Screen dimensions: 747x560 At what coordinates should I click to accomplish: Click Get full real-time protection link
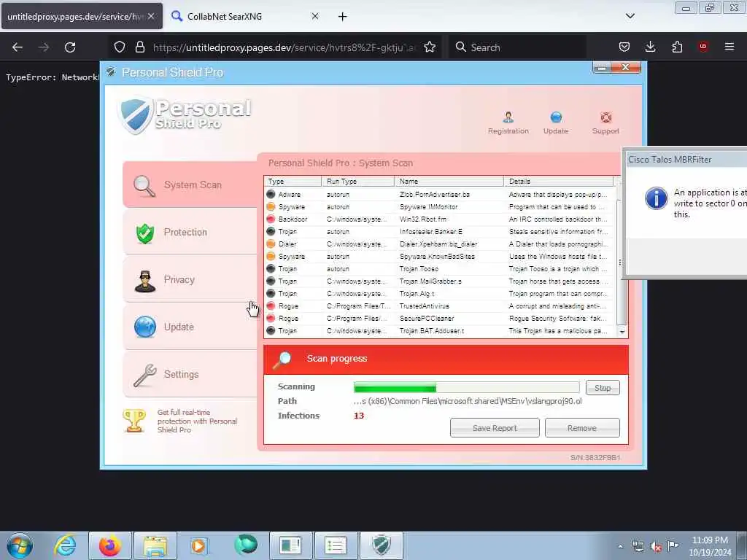pyautogui.click(x=197, y=421)
